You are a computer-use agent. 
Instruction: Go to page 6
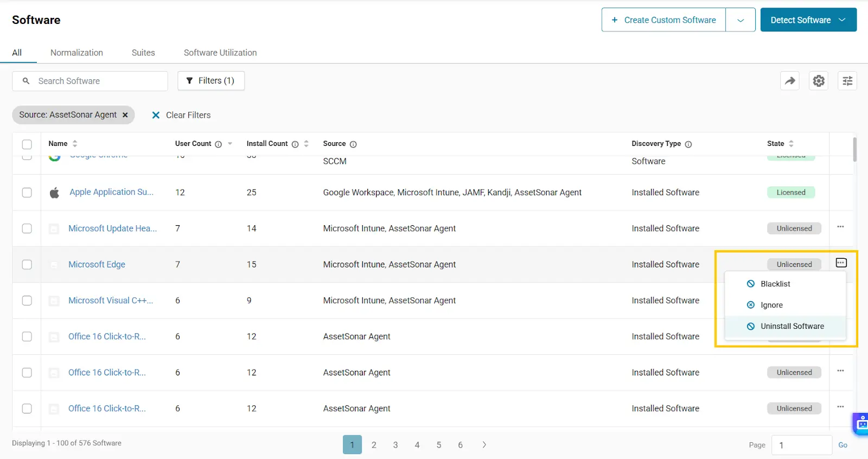click(461, 445)
